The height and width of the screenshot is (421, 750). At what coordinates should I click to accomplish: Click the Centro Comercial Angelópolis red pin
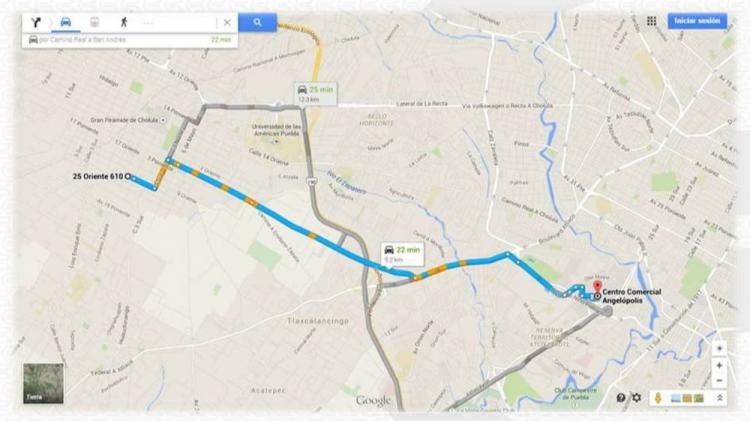[597, 288]
